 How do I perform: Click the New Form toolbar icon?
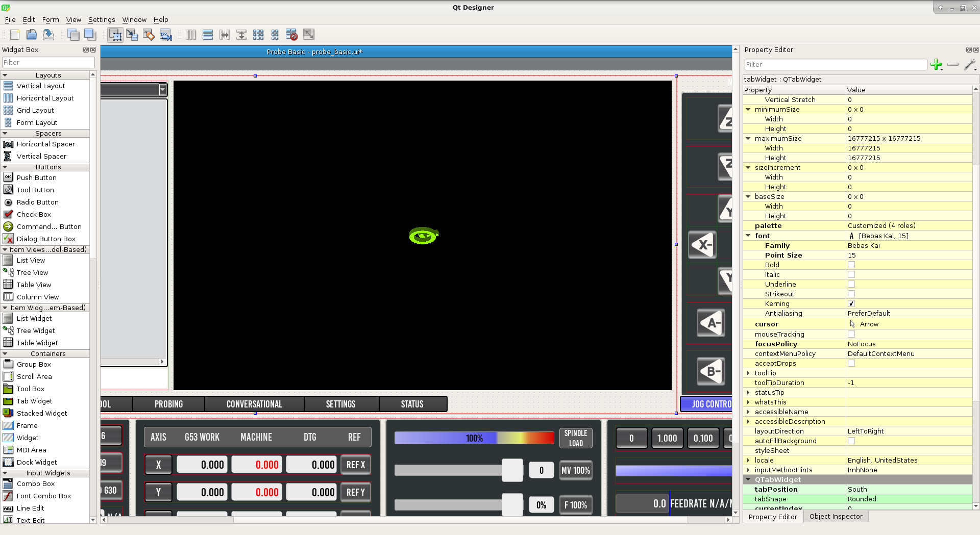click(x=15, y=35)
